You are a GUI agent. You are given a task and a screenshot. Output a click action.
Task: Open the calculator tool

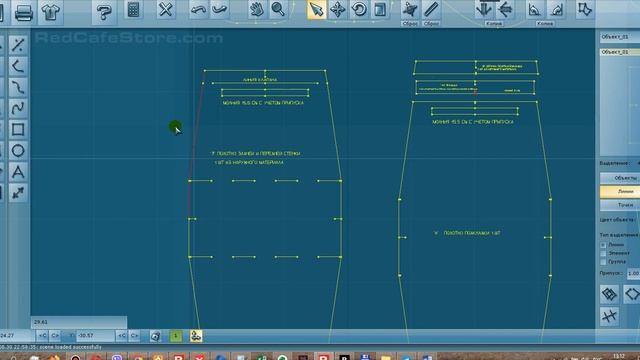click(x=133, y=10)
